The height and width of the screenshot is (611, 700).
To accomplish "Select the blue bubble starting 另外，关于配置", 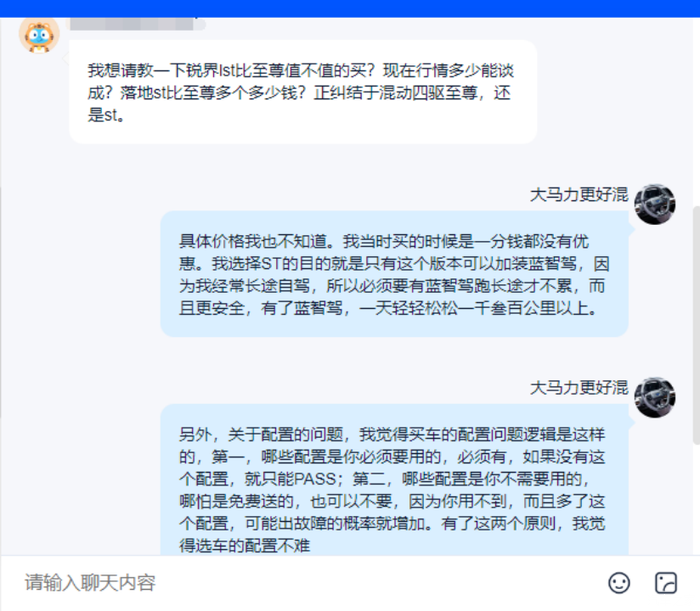I will (394, 480).
